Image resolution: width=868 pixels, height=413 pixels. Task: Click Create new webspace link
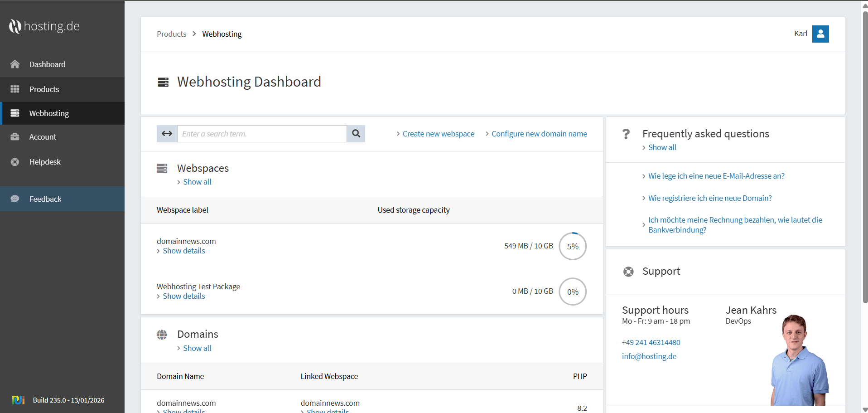[438, 134]
